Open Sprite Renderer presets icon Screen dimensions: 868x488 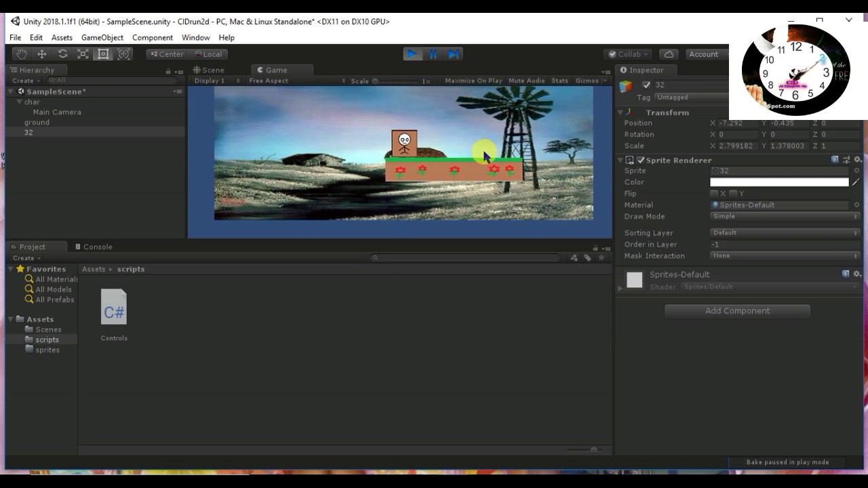(x=846, y=160)
